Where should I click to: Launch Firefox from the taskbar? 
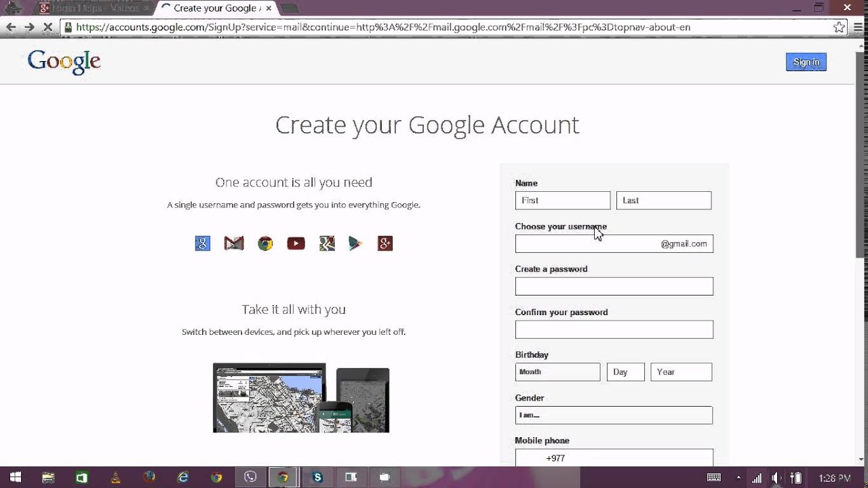click(x=149, y=477)
